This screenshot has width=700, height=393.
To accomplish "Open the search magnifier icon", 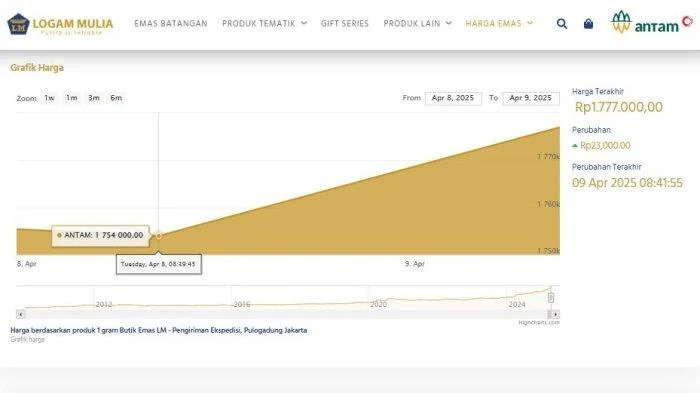I will click(x=562, y=24).
